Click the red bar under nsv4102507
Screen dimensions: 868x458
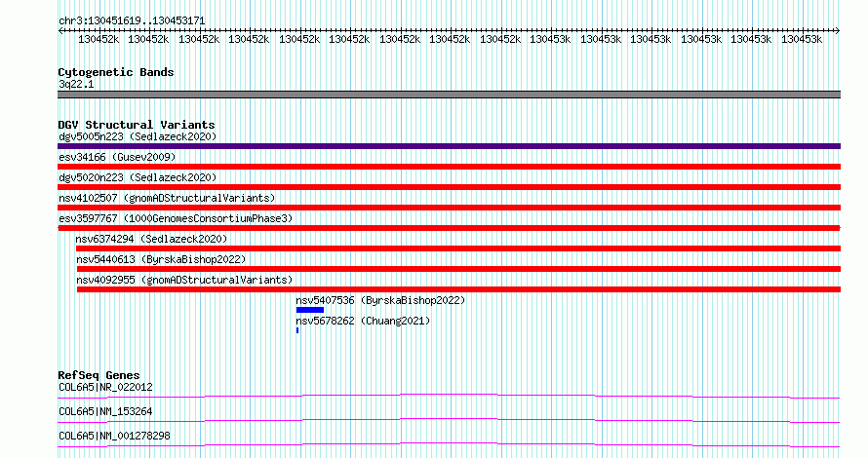click(449, 208)
